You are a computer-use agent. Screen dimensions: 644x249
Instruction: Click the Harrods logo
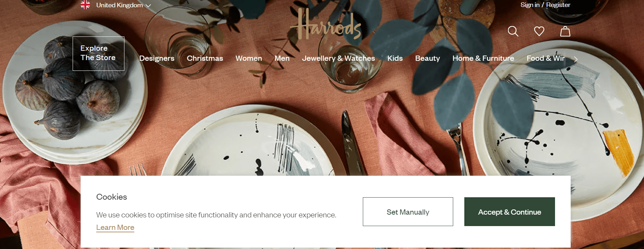click(326, 24)
